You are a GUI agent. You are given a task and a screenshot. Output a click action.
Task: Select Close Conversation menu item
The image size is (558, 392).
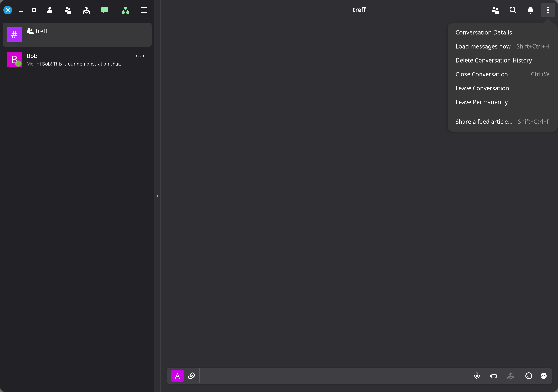point(502,74)
